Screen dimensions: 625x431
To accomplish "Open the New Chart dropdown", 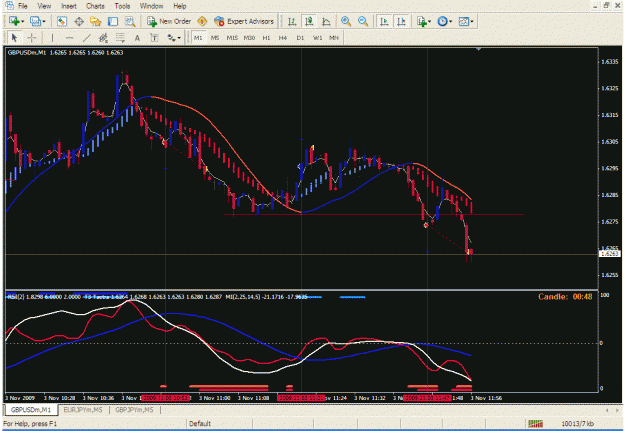I will (x=17, y=22).
